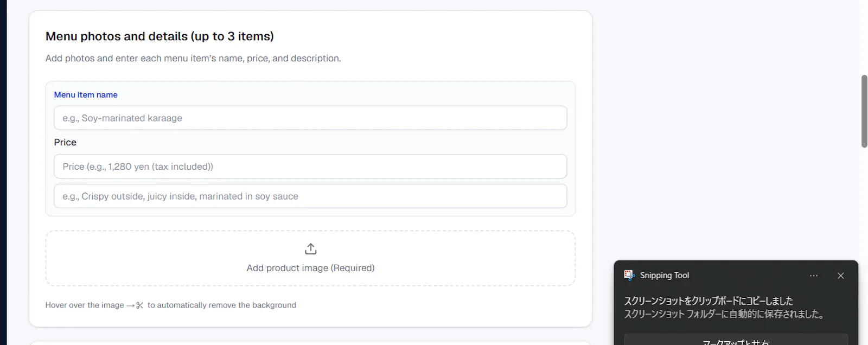Click the background removal hint text
The height and width of the screenshot is (345, 868).
click(171, 305)
